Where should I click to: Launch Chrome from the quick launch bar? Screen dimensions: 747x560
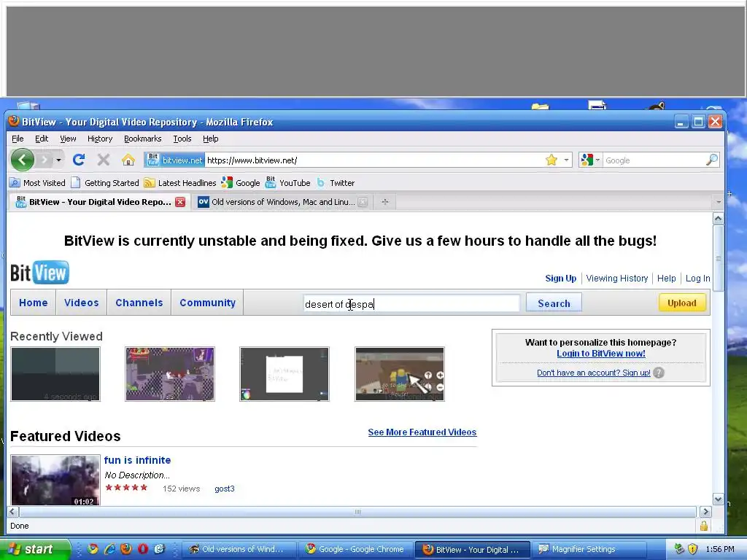(93, 549)
